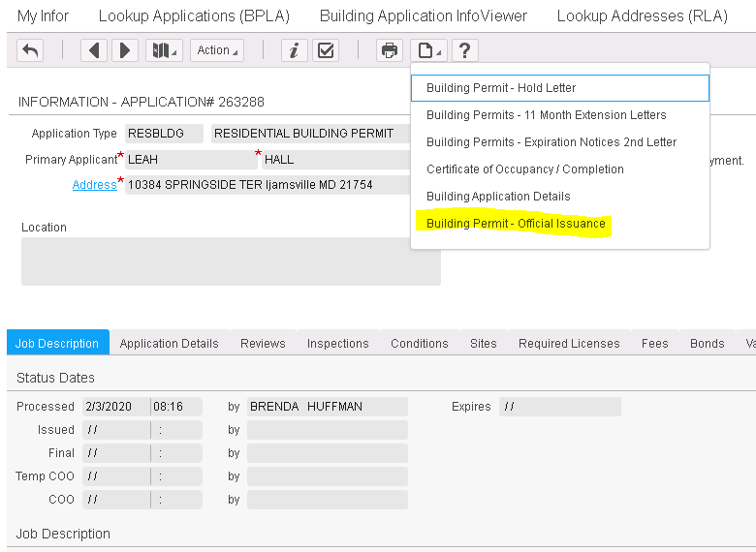Open Building Application InfoViewer
Screen dimensions: 756x552
(424, 15)
